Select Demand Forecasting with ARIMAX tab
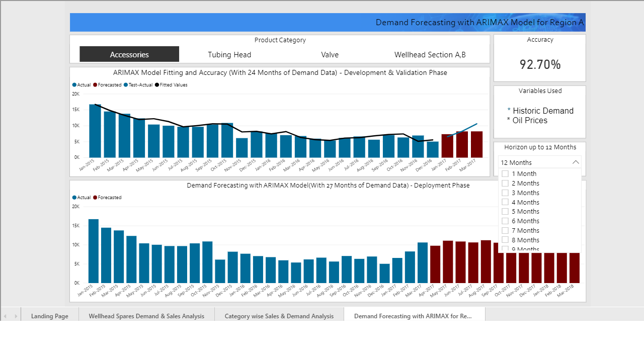Viewport: 644px width, 362px height. (x=415, y=316)
